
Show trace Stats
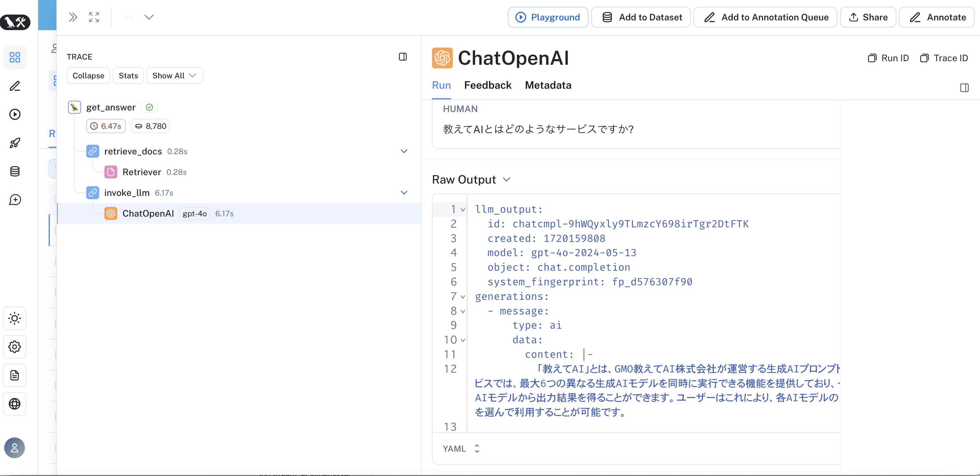pyautogui.click(x=128, y=76)
